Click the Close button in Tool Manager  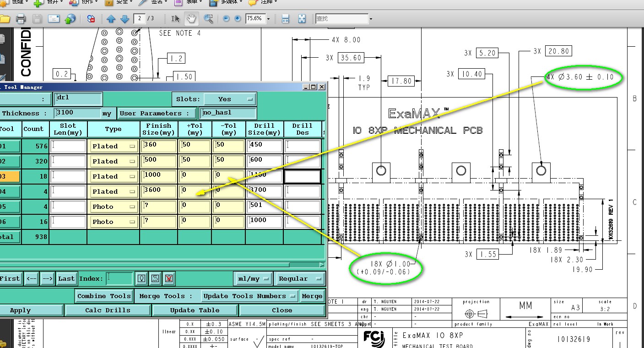point(282,310)
